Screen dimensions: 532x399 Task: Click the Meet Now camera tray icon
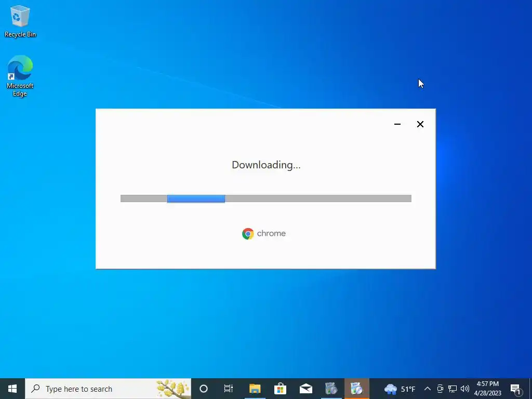pos(440,389)
